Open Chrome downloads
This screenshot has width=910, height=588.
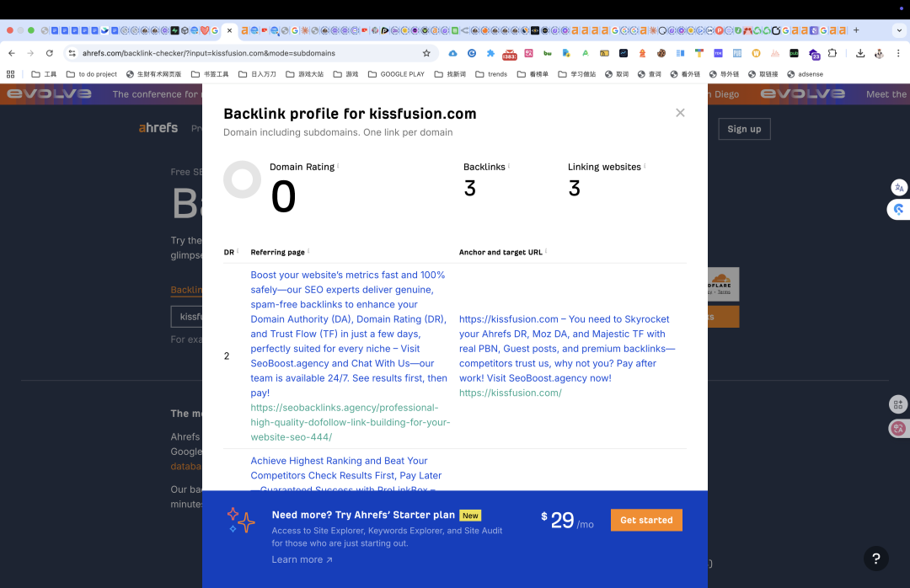tap(860, 53)
